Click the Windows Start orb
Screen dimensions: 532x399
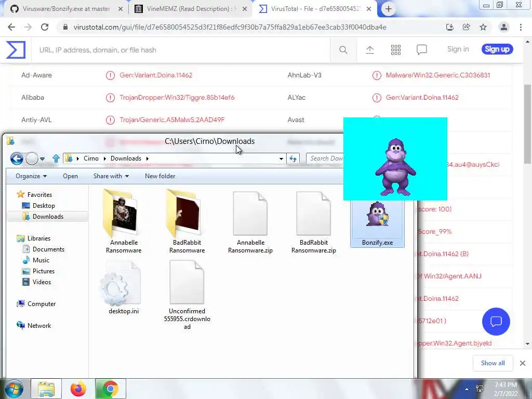(x=14, y=389)
